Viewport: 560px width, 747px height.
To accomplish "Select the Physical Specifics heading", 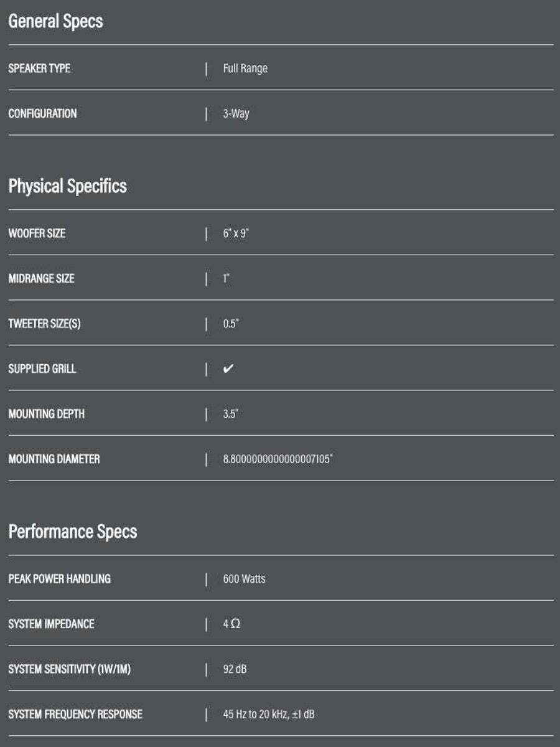I will pyautogui.click(x=67, y=186).
